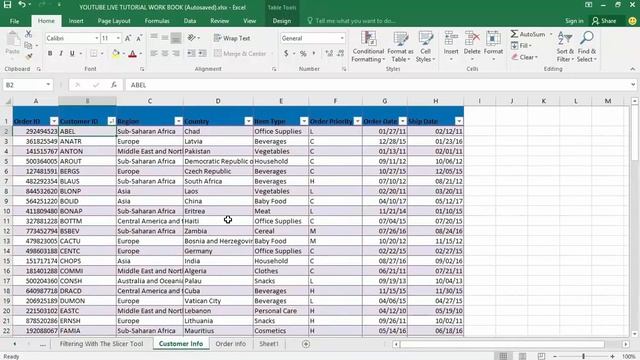
Task: Open the Order ID column filter dropdown
Action: tap(54, 121)
